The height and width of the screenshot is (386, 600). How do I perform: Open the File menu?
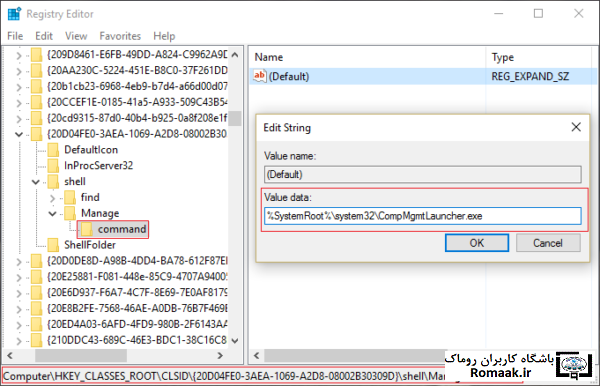click(15, 36)
